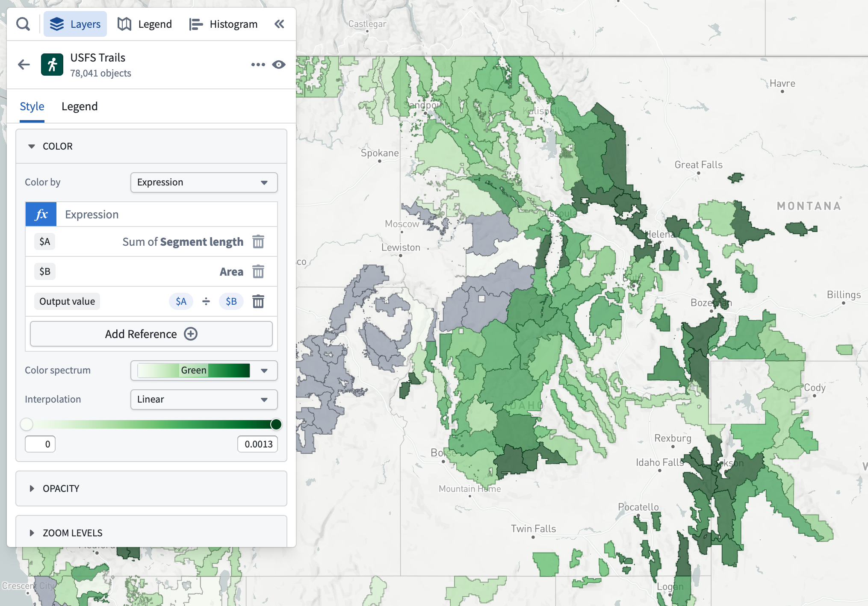Image resolution: width=868 pixels, height=606 pixels.
Task: Click Add Reference button
Action: click(x=151, y=334)
